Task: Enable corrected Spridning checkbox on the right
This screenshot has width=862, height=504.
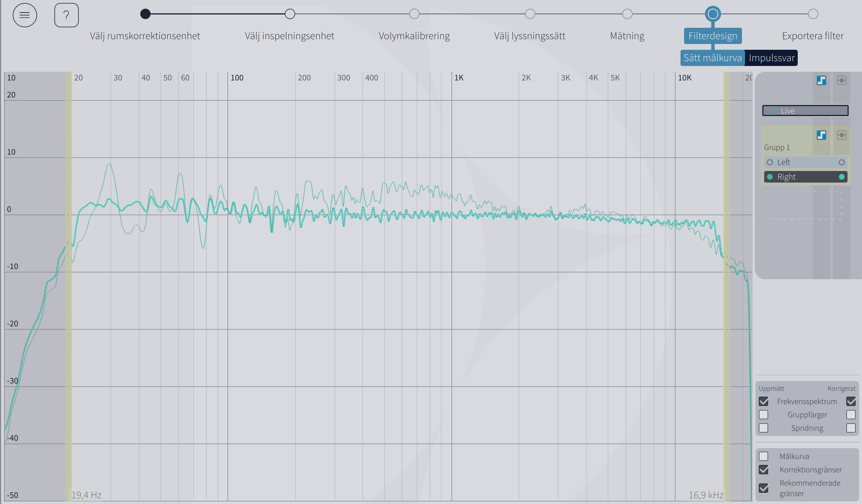Action: click(x=851, y=428)
